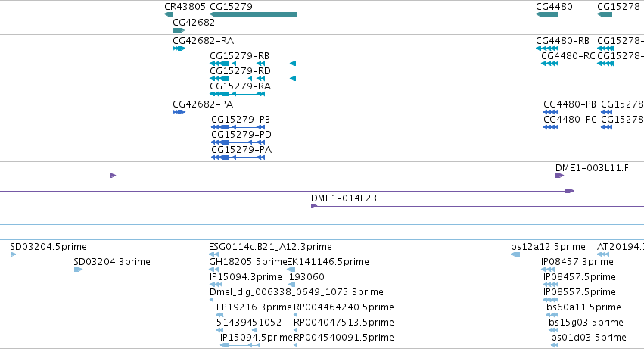Click the arrow glyph under SD03204.3prime
Screen dimensions: 644x349
[x=78, y=270]
